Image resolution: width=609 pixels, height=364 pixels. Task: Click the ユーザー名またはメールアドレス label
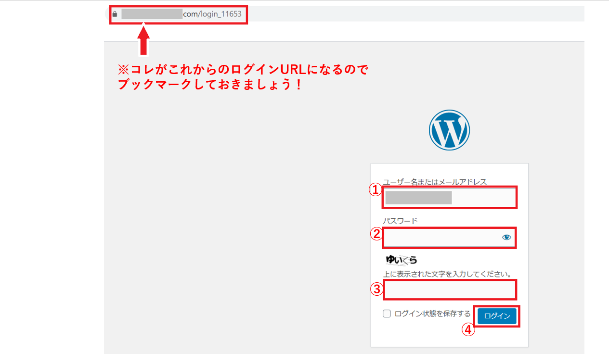click(x=435, y=182)
